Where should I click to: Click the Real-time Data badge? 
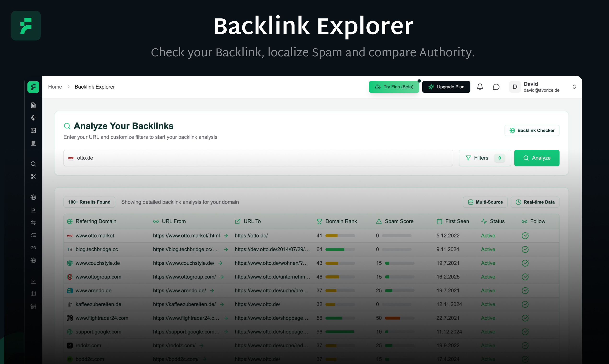coord(535,202)
